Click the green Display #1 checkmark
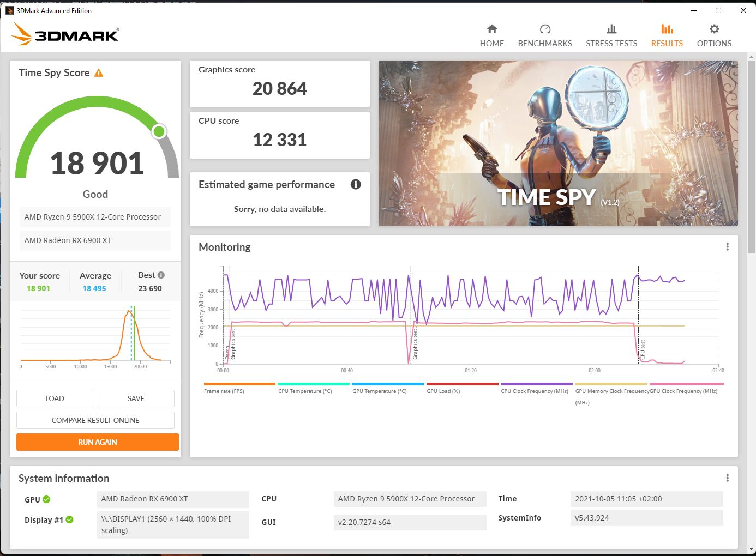Screen dimensions: 756x556 69,520
